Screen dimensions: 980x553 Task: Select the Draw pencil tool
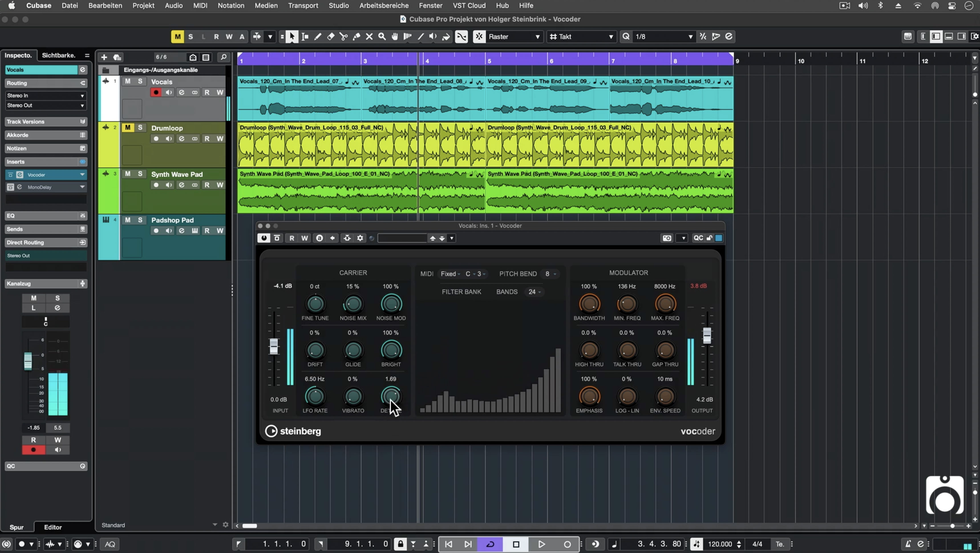point(318,37)
